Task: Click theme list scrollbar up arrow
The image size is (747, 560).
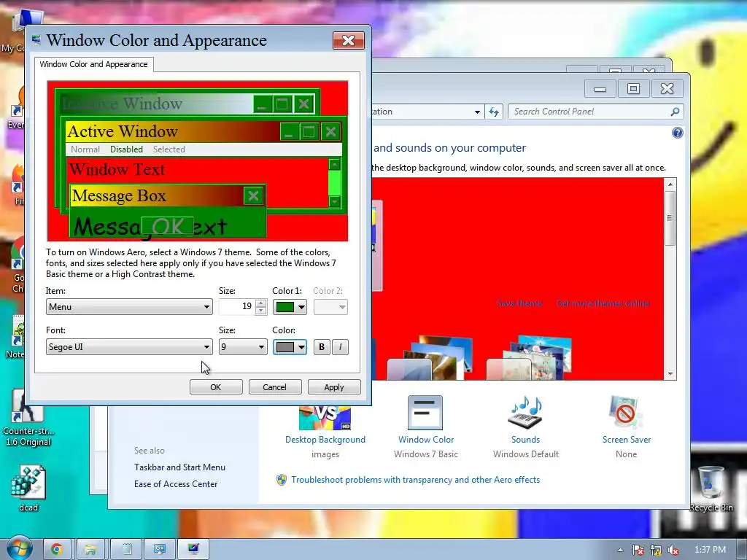Action: tap(670, 184)
